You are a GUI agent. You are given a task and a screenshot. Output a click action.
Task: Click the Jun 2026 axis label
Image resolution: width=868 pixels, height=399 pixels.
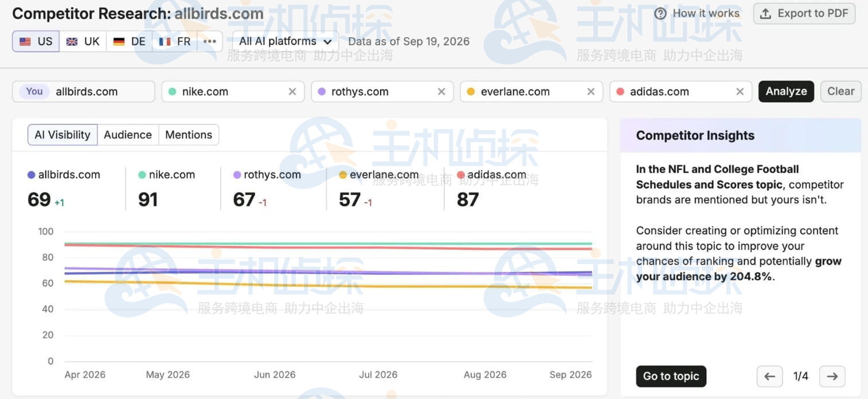(275, 374)
